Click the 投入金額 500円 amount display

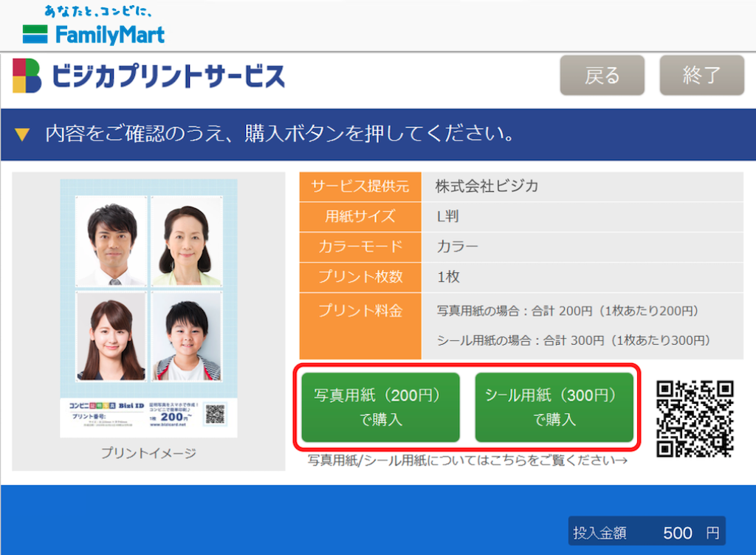coord(646,530)
